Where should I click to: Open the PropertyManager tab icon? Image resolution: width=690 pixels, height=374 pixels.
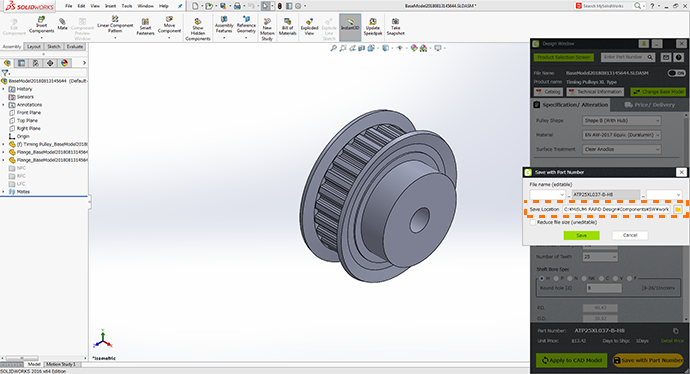[x=21, y=63]
